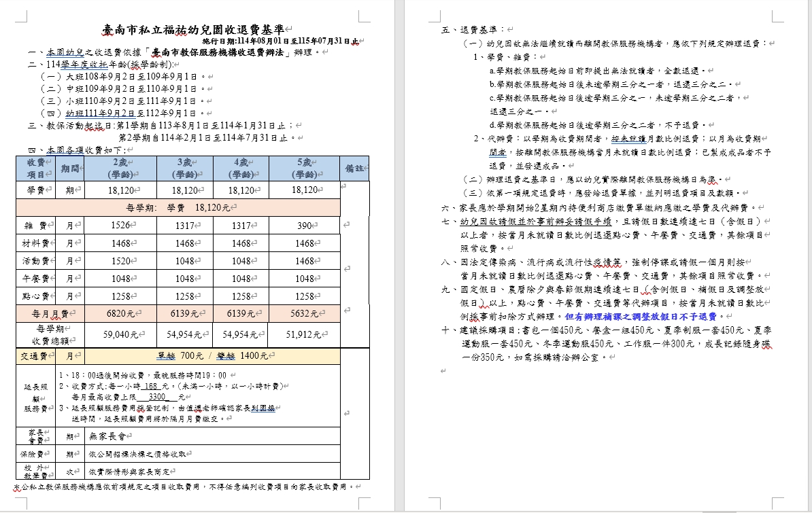Click the blue bold text 但有辦理補課之調整放假日不予退費
This screenshot has height=513, width=812.
pos(641,317)
